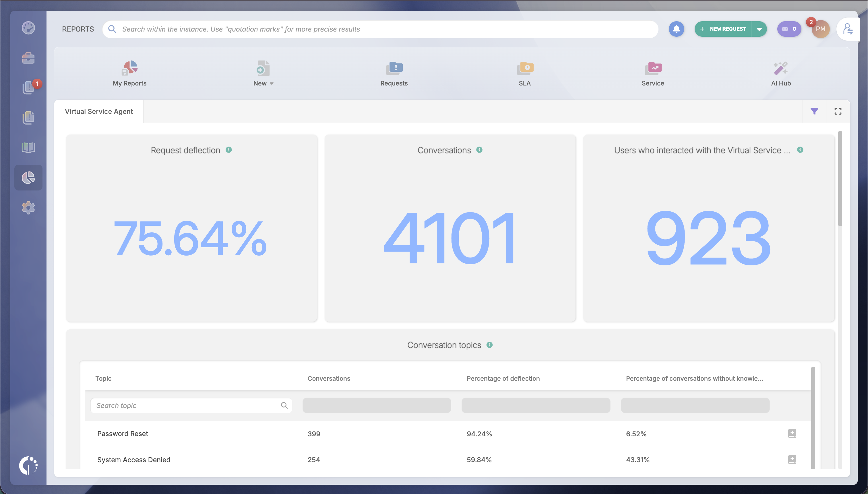Open the knowledge base book icon
The image size is (868, 494).
click(28, 147)
